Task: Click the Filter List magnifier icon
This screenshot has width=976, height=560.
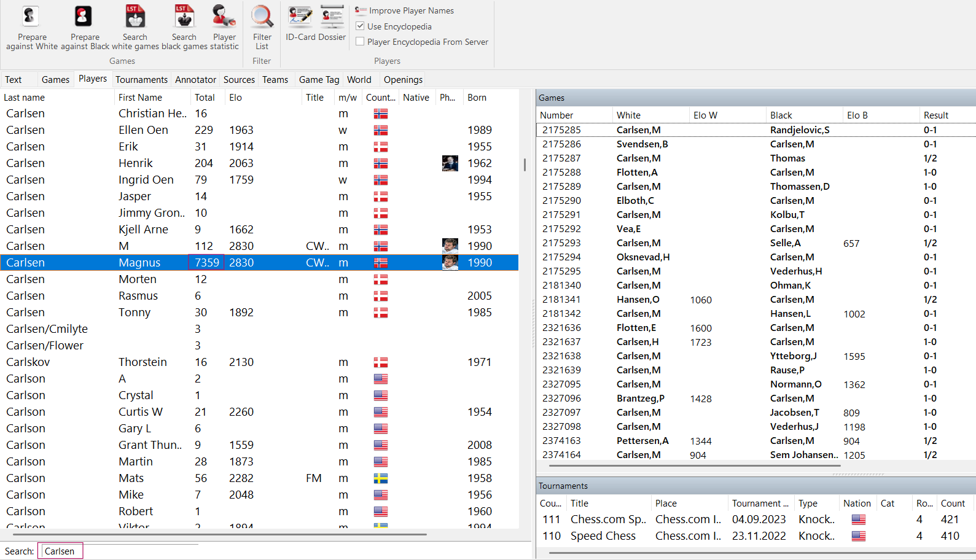Action: (x=262, y=17)
